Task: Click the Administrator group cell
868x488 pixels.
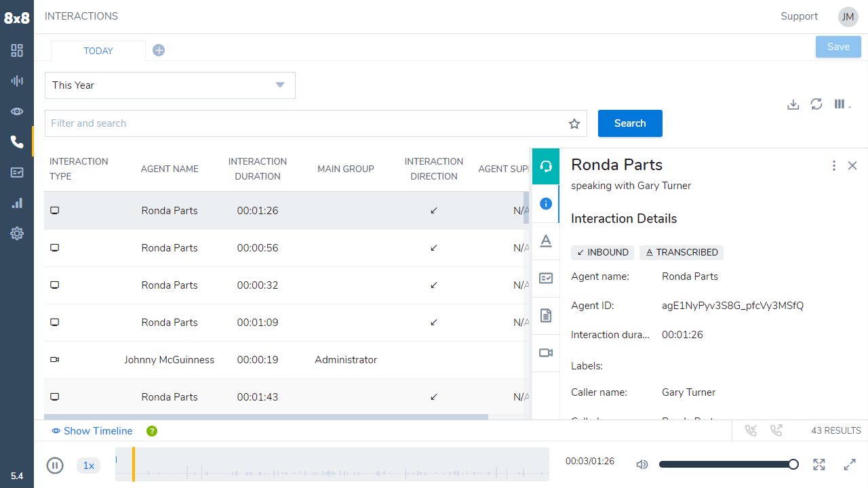Action: [346, 360]
